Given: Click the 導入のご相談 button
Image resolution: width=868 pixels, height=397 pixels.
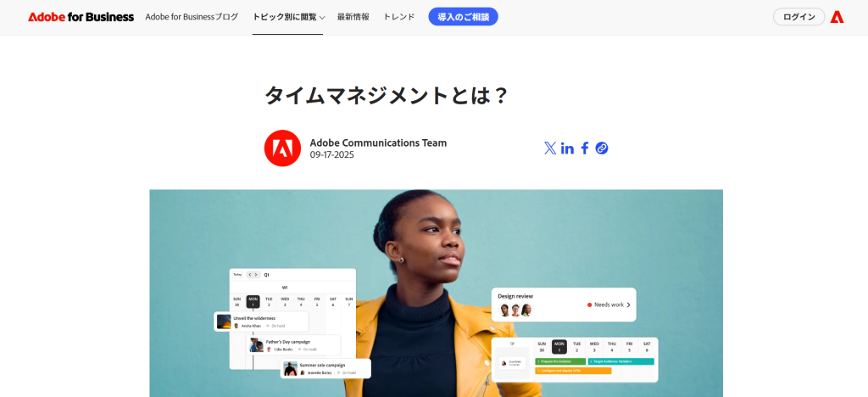Looking at the screenshot, I should pos(464,17).
